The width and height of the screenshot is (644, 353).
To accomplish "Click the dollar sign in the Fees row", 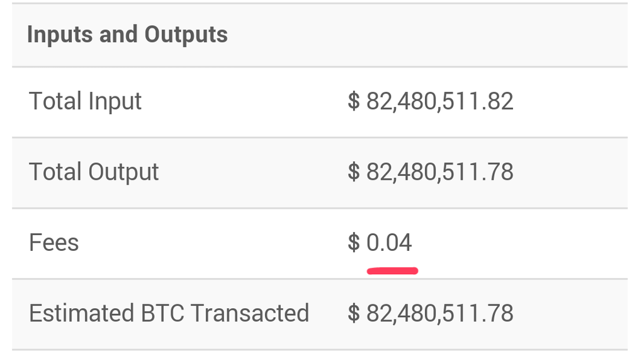I will [354, 243].
